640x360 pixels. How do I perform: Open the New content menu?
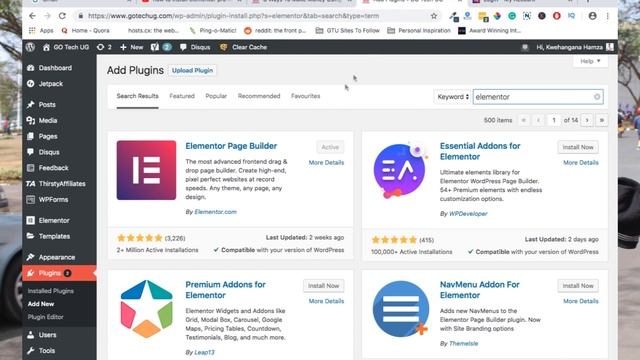[131, 47]
